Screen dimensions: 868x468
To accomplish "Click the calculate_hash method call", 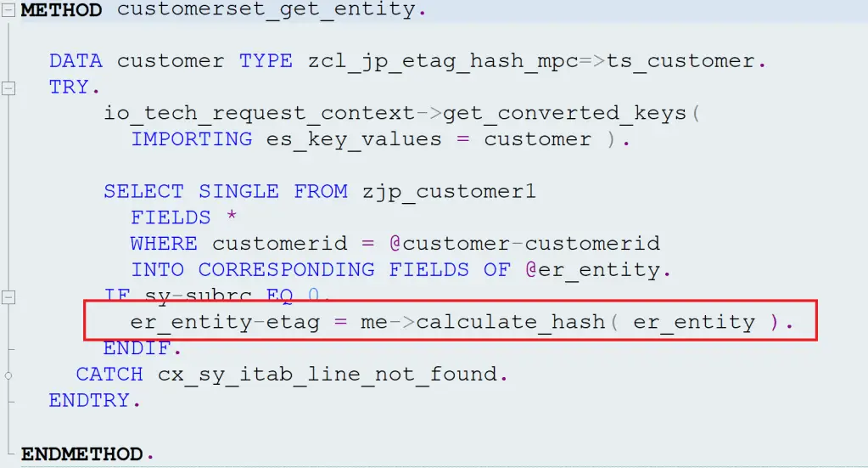I will coord(511,323).
